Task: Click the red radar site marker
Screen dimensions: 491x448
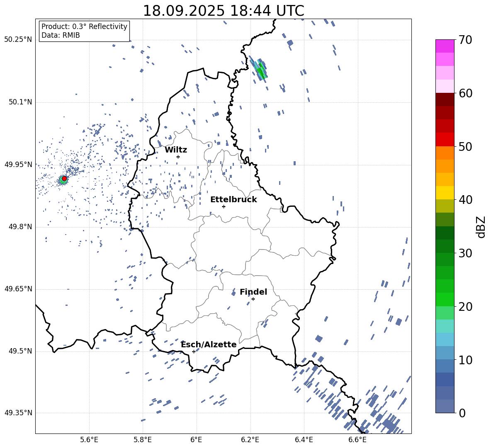Action: (64, 179)
